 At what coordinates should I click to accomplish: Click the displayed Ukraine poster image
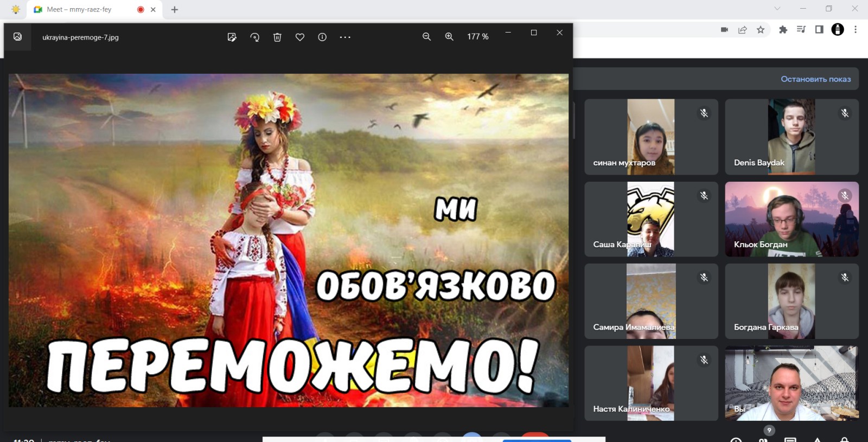click(x=289, y=240)
